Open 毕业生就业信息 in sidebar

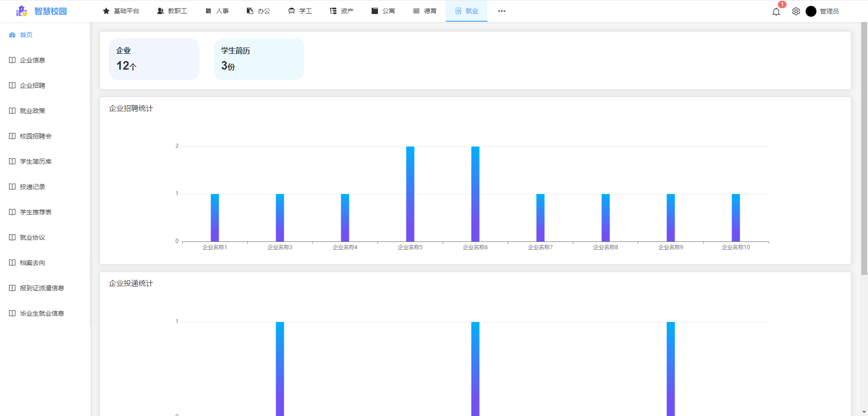pos(42,313)
